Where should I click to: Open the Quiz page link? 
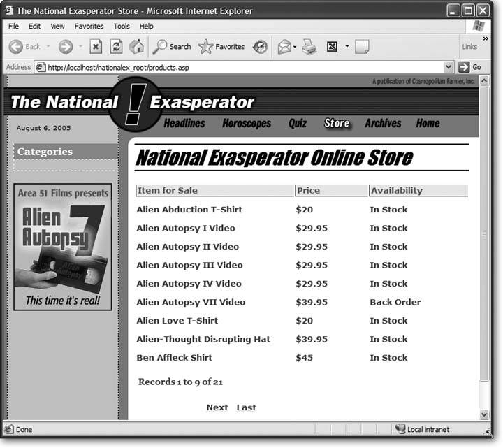pos(298,123)
